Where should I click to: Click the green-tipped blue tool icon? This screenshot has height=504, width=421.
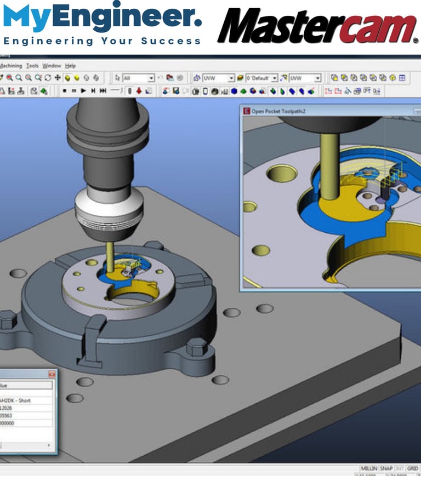273,91
